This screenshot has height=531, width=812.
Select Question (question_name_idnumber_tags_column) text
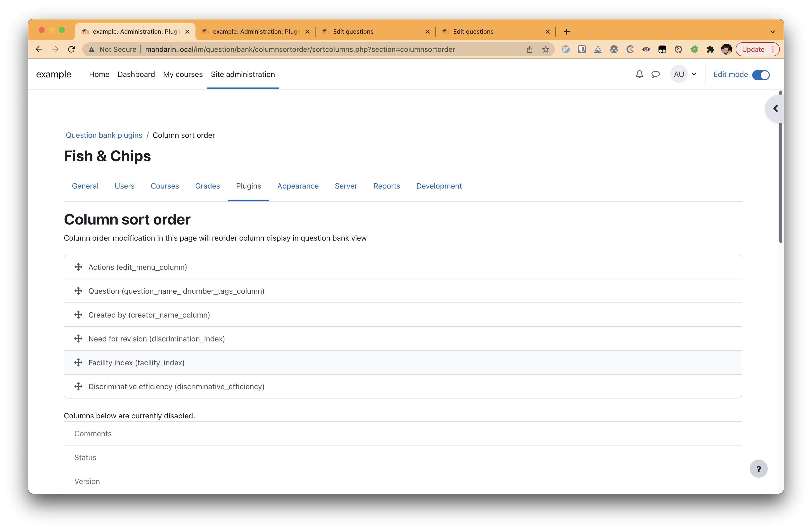pos(176,291)
